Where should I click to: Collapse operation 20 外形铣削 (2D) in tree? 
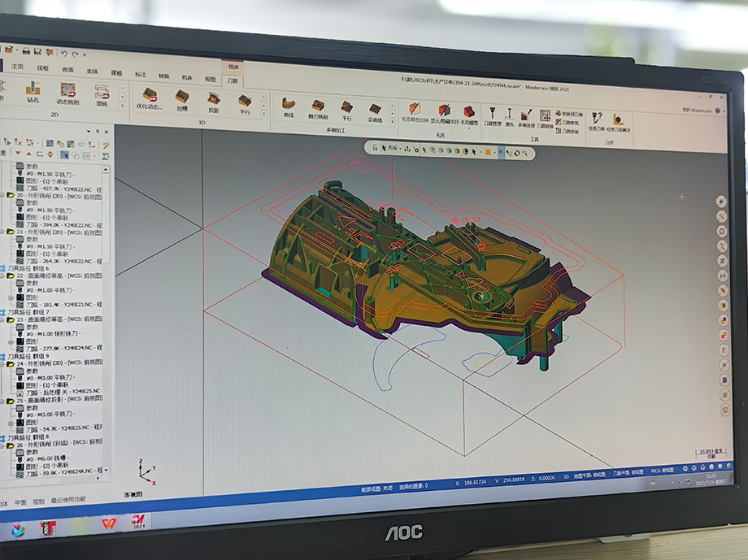[3, 195]
